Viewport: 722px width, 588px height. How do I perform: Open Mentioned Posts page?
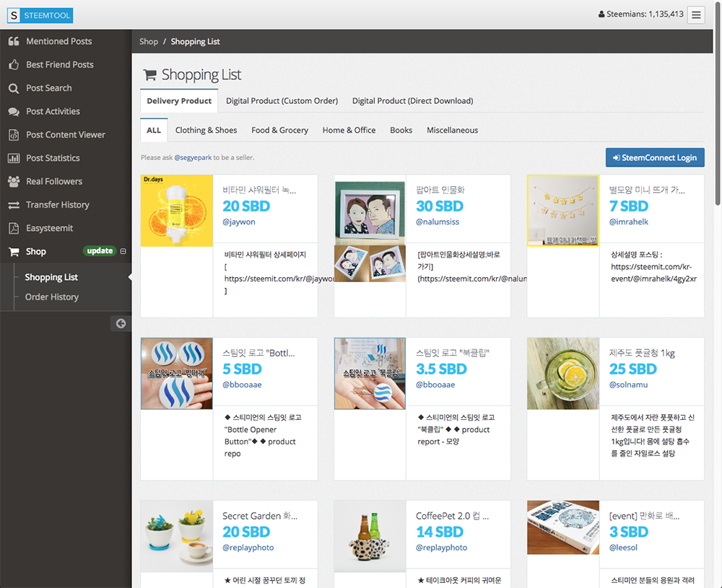click(x=59, y=41)
